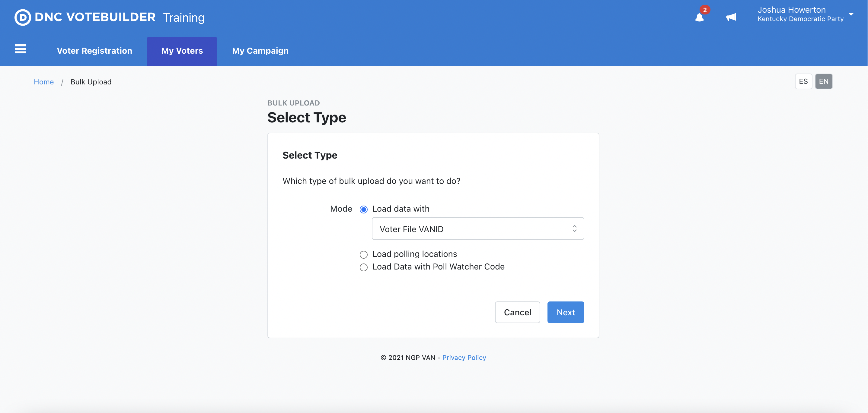Go to Voter Registration tab
Image resolution: width=868 pixels, height=413 pixels.
click(x=94, y=51)
